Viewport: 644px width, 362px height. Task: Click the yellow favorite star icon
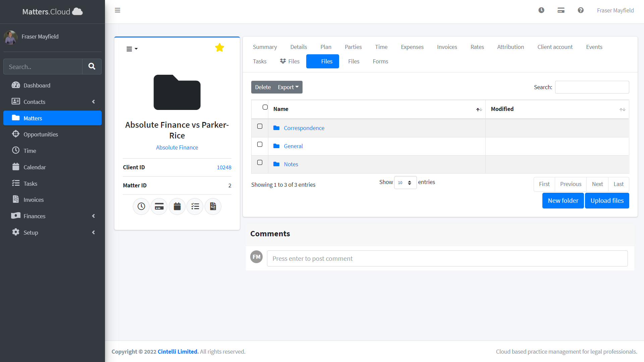point(219,48)
